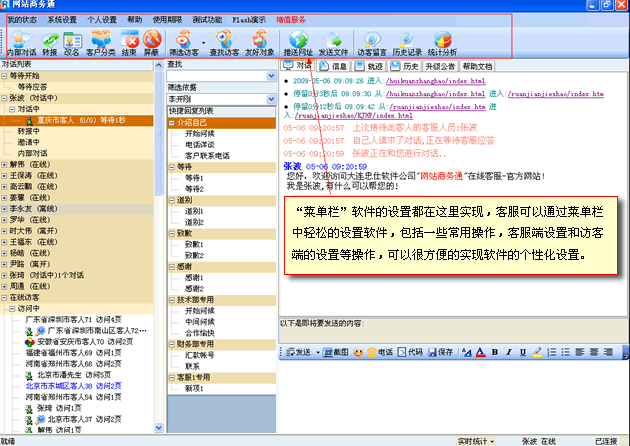This screenshot has height=446, width=630.
Task: Open 客户分类 customer category tool
Action: pos(102,42)
